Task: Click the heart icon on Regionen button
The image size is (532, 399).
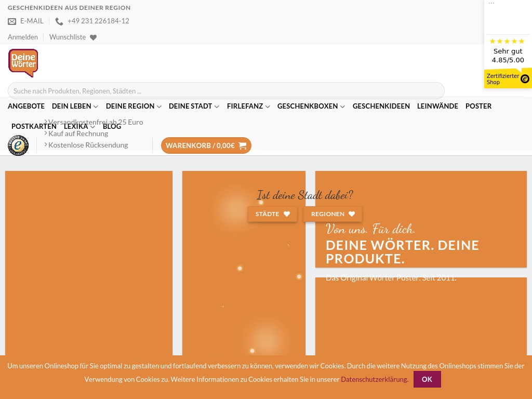Action: point(352,214)
